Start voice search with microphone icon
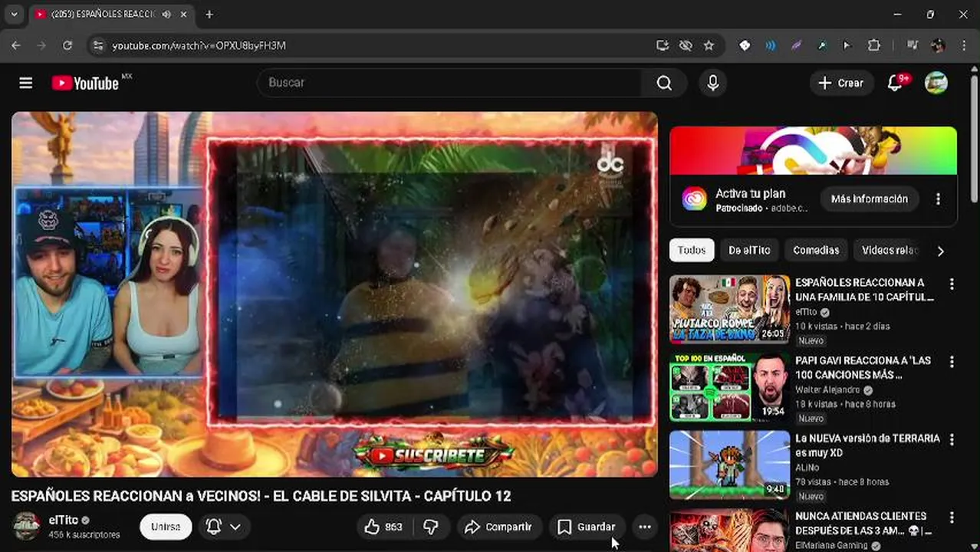 coord(713,83)
